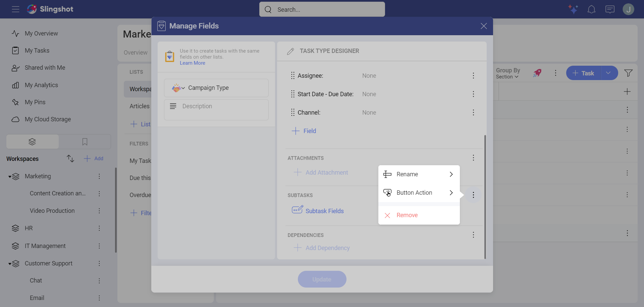Open My Analytics
Viewport: 644px width, 307px height.
click(x=41, y=85)
